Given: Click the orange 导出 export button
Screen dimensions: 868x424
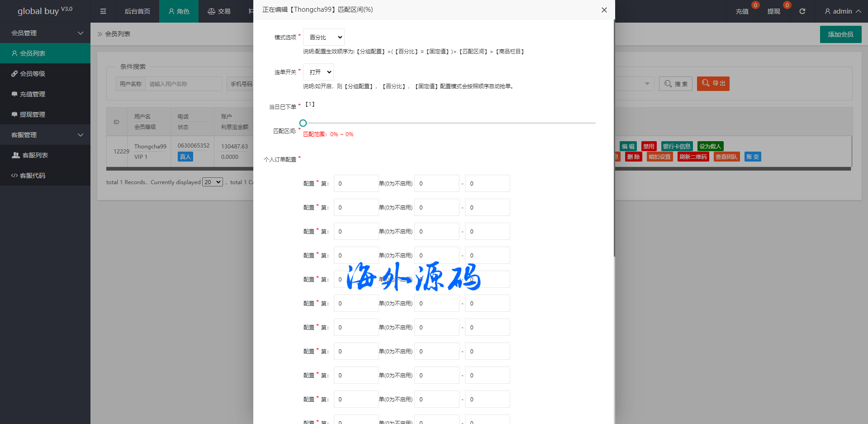Looking at the screenshot, I should click(x=713, y=84).
